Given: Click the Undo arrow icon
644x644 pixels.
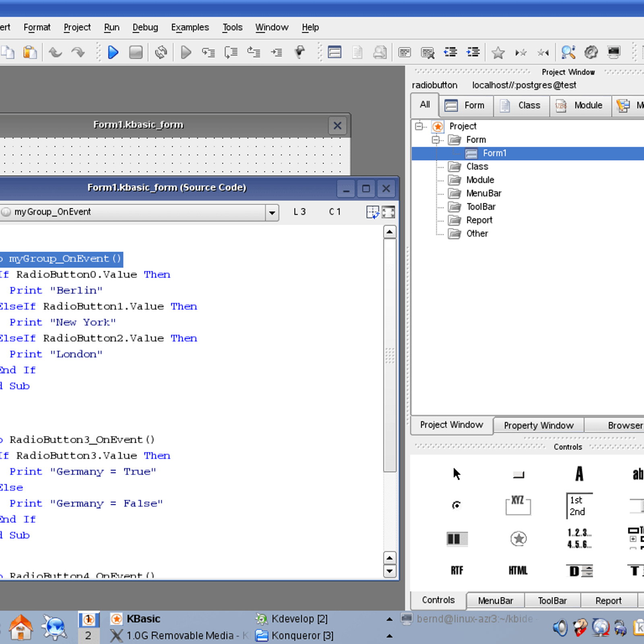Looking at the screenshot, I should coord(55,52).
